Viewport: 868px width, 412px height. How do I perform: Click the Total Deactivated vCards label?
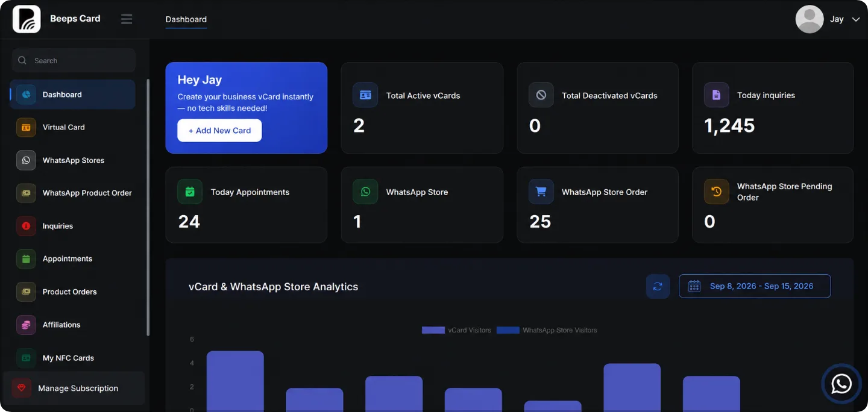pos(609,95)
